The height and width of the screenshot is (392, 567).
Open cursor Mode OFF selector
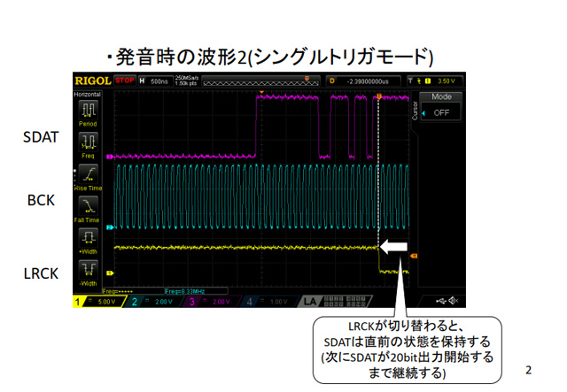point(440,113)
